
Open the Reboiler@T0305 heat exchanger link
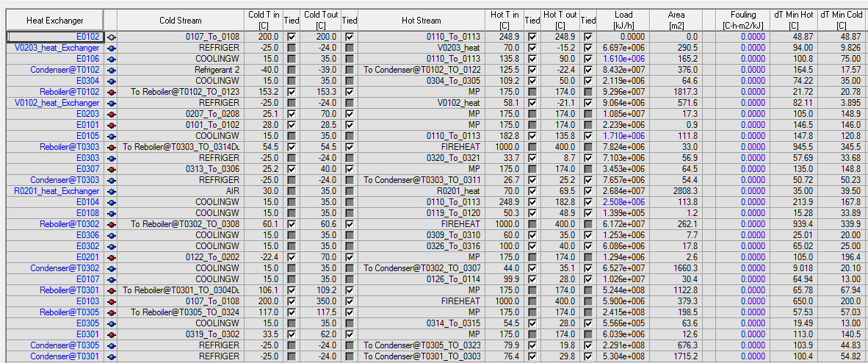pos(70,312)
